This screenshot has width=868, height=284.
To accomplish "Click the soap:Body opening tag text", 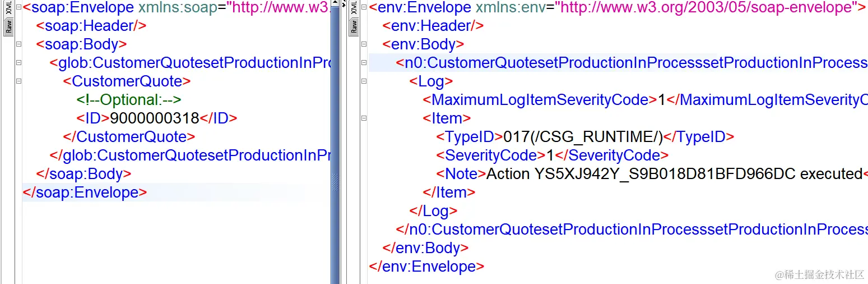I will coord(81,44).
